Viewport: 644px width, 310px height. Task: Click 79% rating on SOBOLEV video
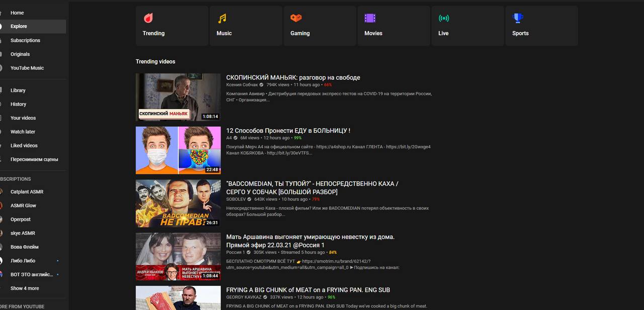coord(315,199)
